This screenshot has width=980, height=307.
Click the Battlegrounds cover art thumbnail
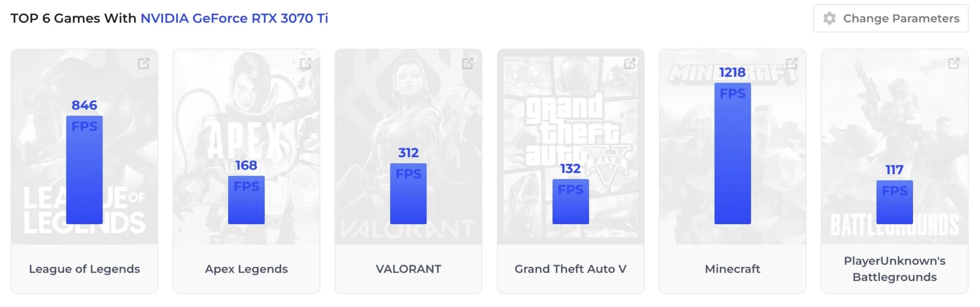[x=894, y=147]
